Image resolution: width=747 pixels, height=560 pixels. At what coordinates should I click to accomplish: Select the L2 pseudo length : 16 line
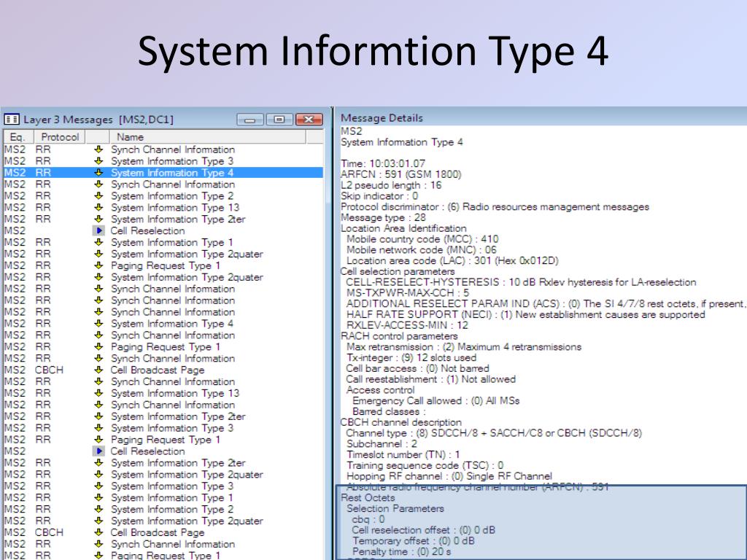391,184
